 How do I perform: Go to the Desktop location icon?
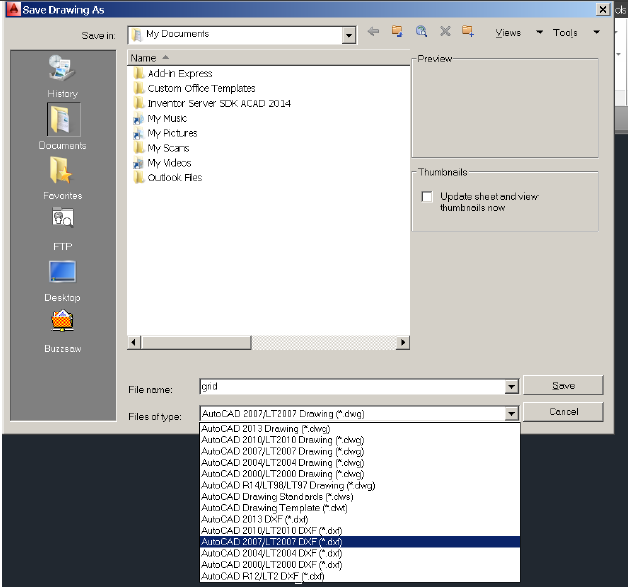pos(62,271)
